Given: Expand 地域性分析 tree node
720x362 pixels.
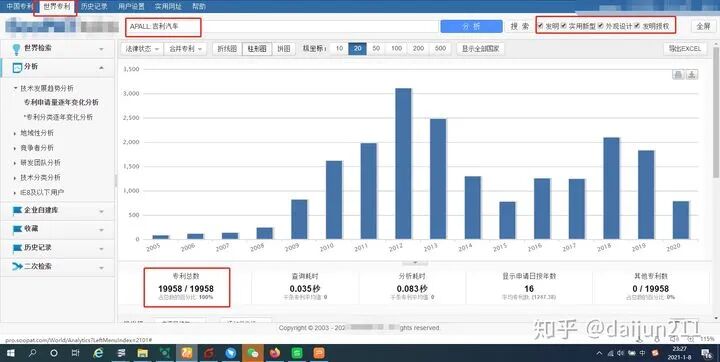Looking at the screenshot, I should [x=15, y=133].
